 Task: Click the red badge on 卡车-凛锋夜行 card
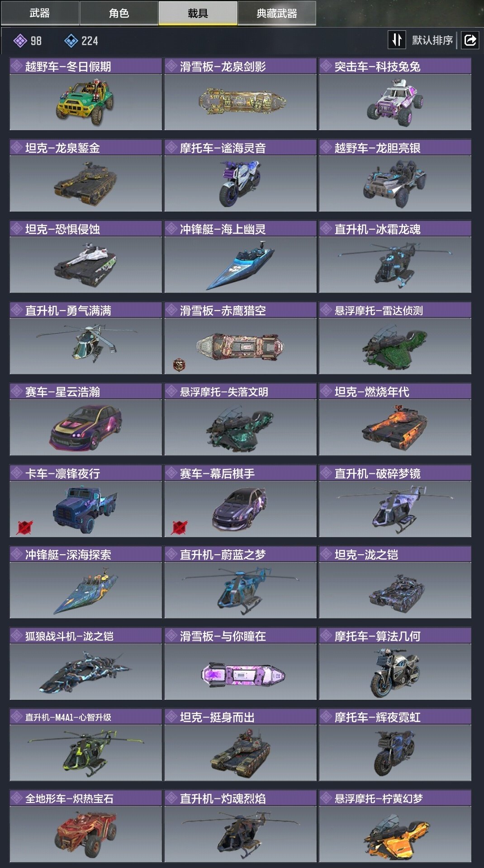pos(24,527)
